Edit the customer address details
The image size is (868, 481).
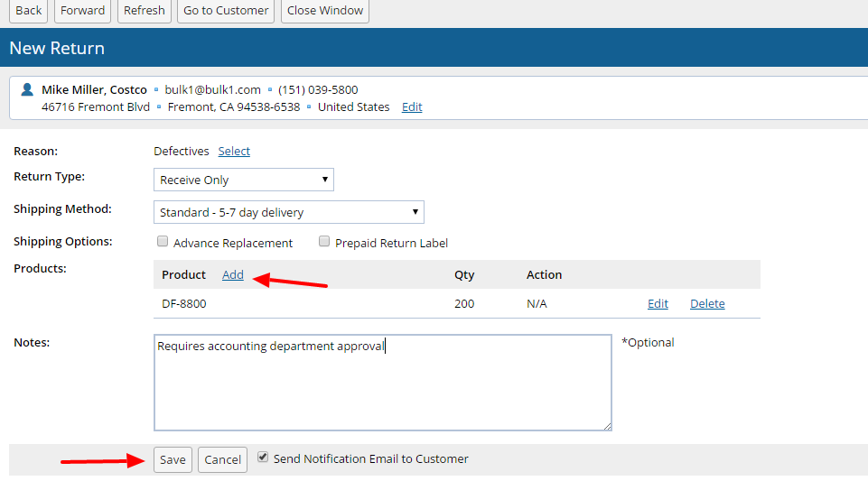(412, 107)
